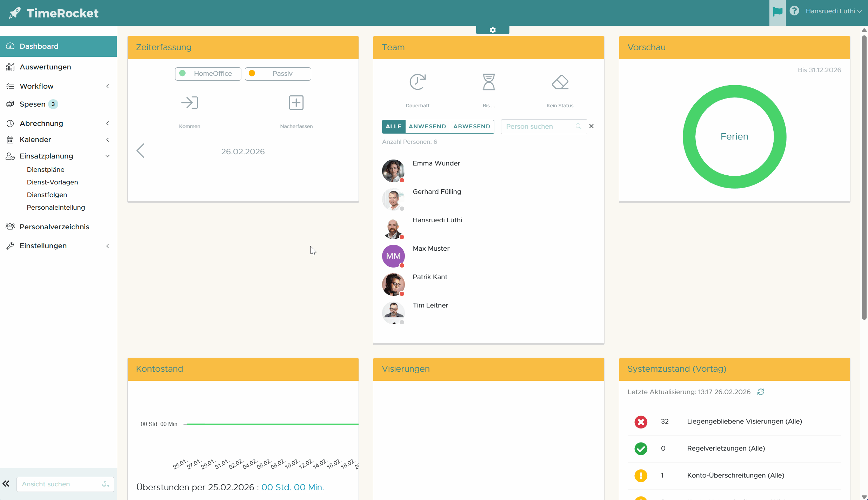Go to previous day arrow in Zeiterfassung

(x=140, y=151)
